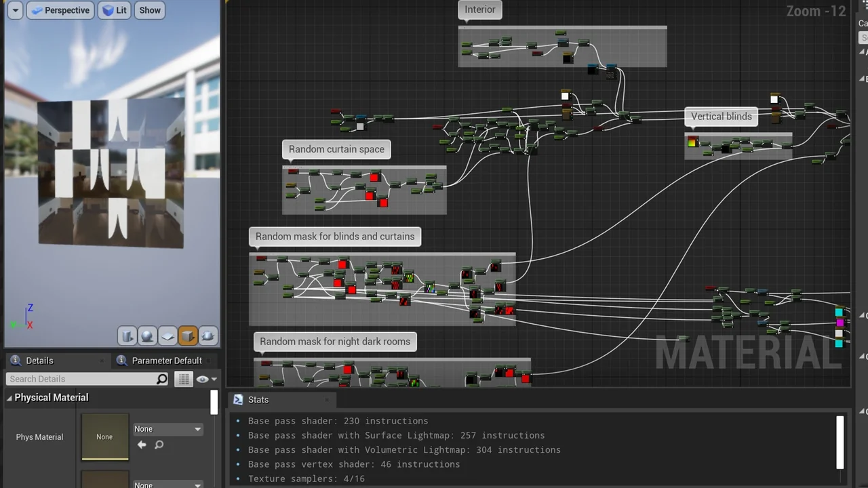Click the custom mesh preview icon
The height and width of the screenshot is (488, 868).
click(208, 335)
